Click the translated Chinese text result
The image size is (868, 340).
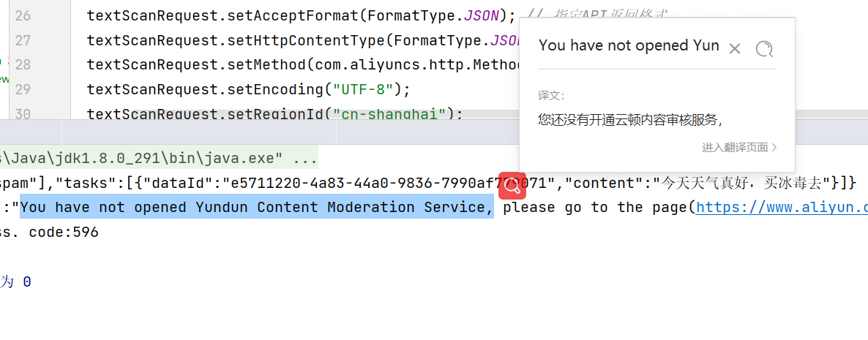pos(631,119)
